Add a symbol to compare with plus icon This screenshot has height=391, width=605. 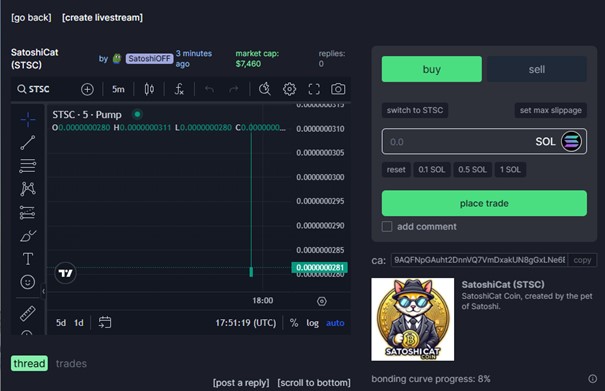coord(87,89)
